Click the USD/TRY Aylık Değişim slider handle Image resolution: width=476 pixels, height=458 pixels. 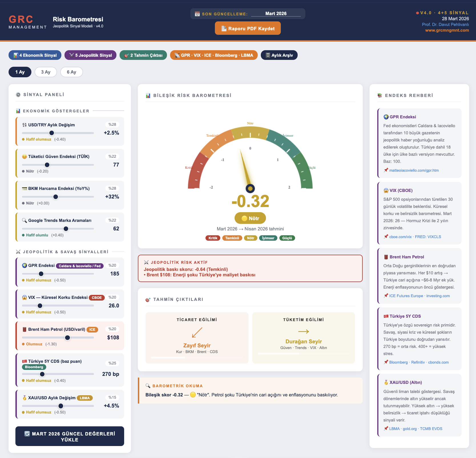tap(52, 133)
